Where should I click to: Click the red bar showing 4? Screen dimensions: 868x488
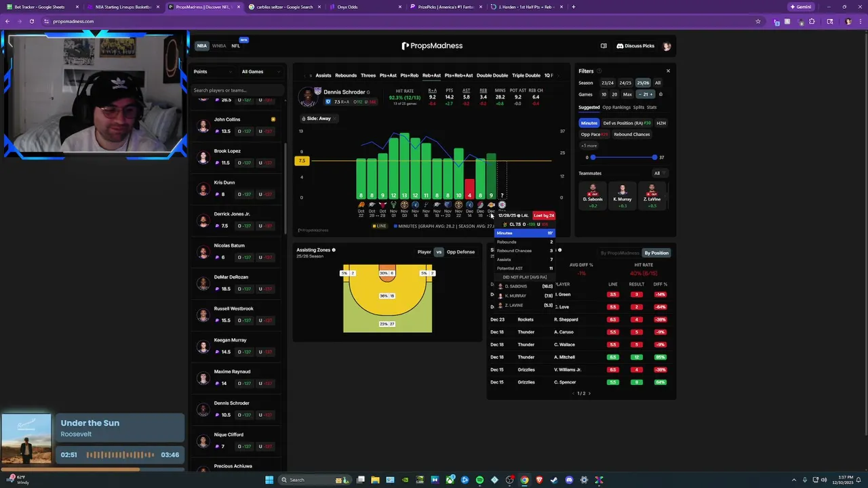coord(469,189)
